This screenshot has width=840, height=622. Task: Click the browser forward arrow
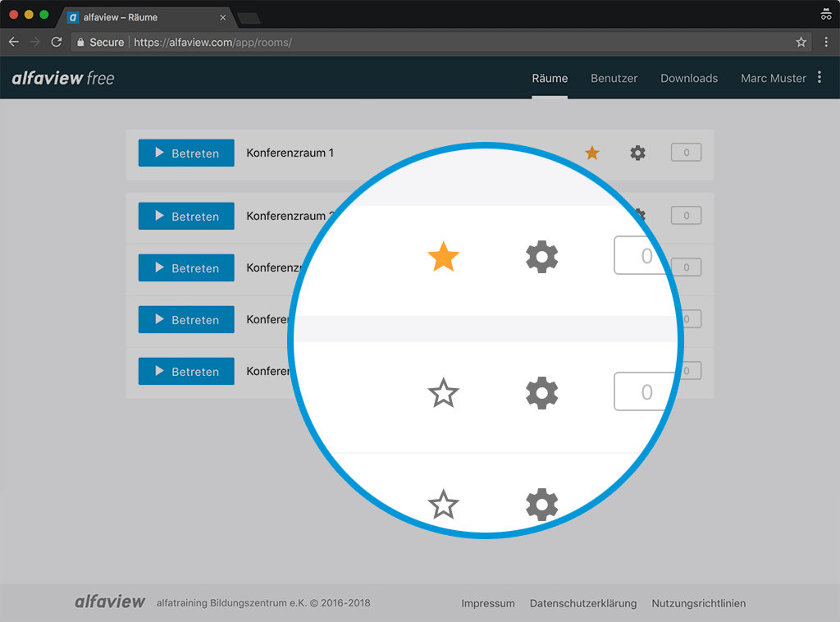point(34,42)
